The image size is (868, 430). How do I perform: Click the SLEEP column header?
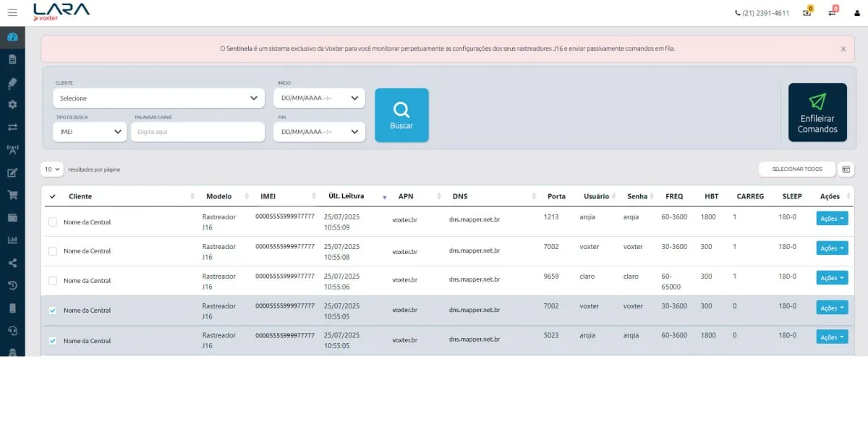pos(792,196)
